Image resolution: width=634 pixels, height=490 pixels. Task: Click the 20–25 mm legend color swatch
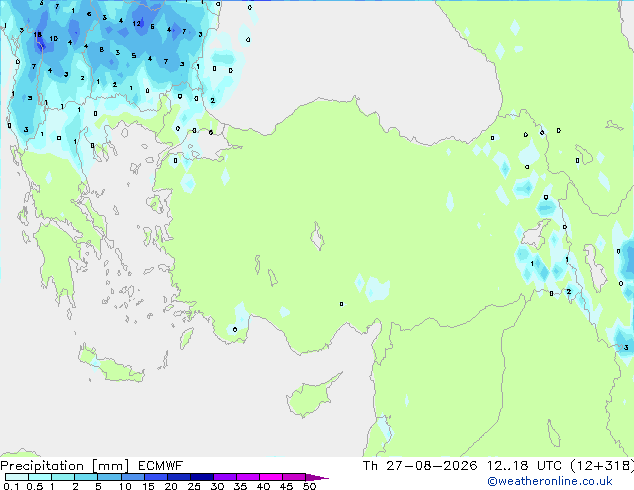(x=178, y=477)
